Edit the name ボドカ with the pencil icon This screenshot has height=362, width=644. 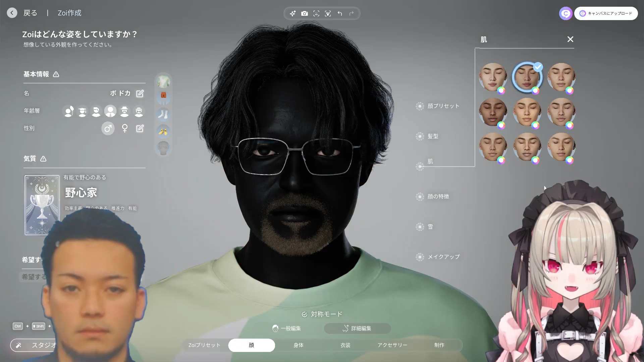pyautogui.click(x=140, y=94)
